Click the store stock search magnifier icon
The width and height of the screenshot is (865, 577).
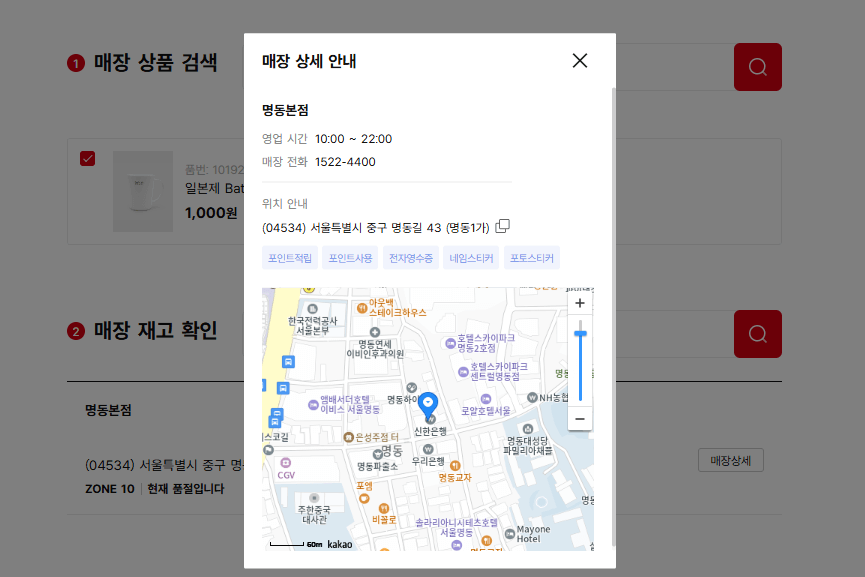point(757,334)
